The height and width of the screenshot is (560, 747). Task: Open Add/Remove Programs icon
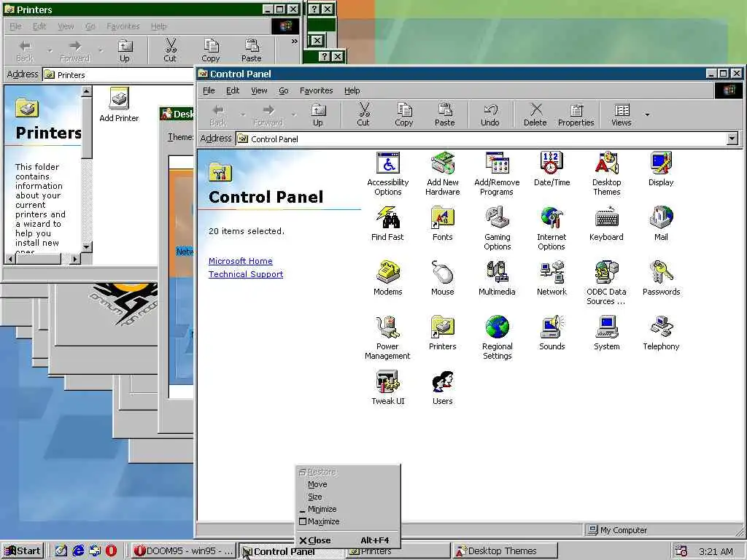point(497,174)
